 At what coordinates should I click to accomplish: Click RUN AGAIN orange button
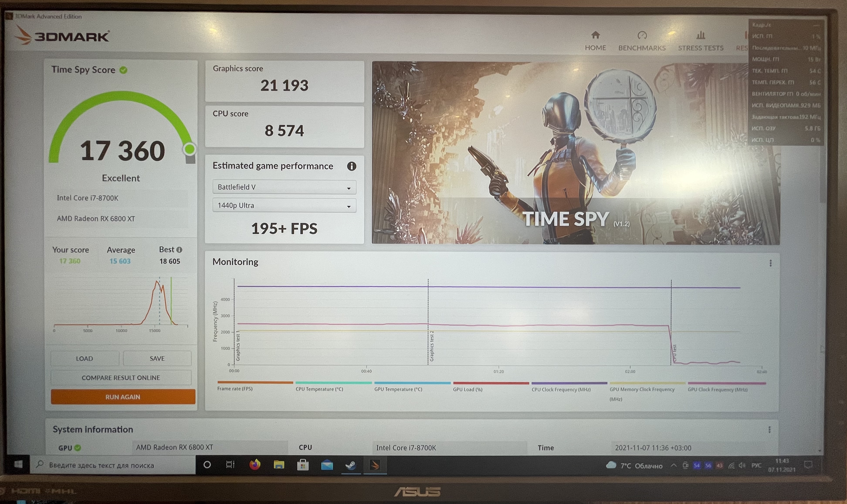pyautogui.click(x=123, y=397)
